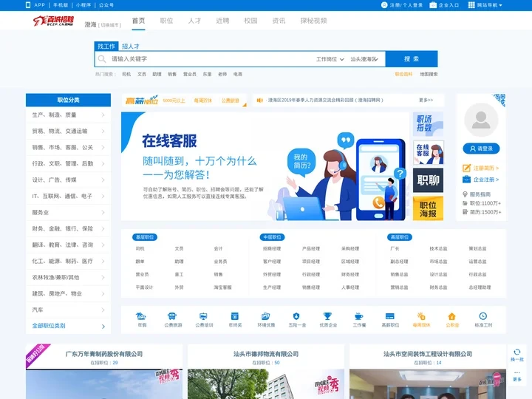Click the 百城招聘 logo
The image size is (532, 399).
[53, 21]
